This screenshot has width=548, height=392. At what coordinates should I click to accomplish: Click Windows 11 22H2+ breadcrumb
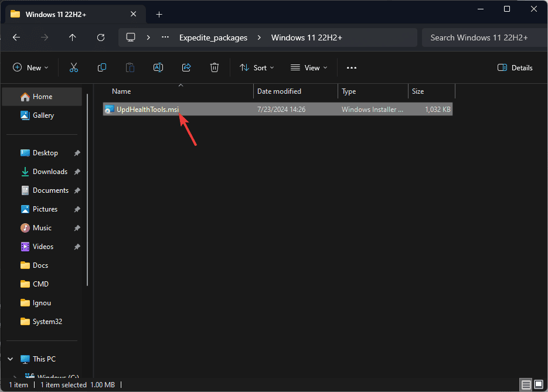(307, 38)
